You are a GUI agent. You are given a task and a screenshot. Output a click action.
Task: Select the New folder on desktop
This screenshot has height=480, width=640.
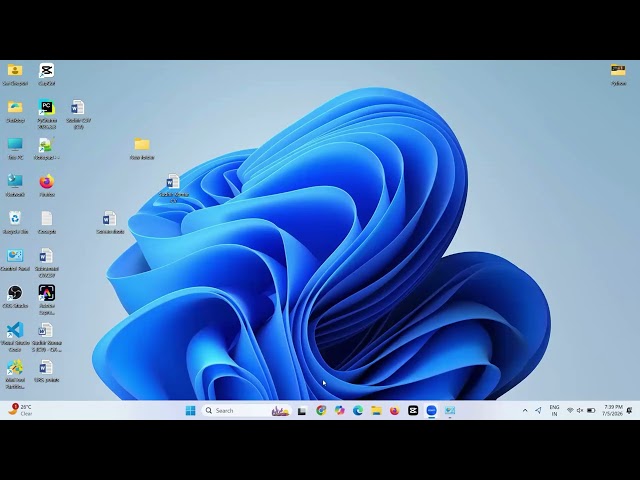click(142, 149)
